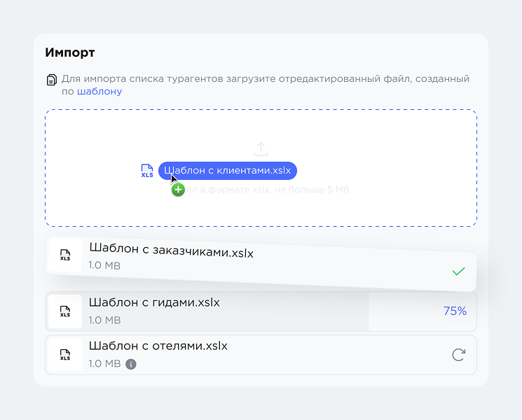Screen dimensions: 522x420
Task: Select the Шаблон с отелями.xslx file name
Action: 158,346
